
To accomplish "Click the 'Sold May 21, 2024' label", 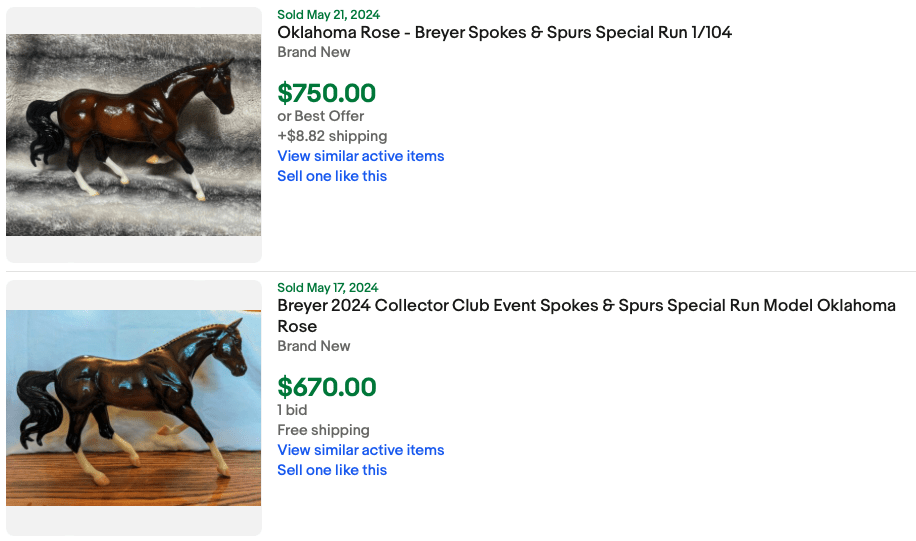I will (328, 15).
